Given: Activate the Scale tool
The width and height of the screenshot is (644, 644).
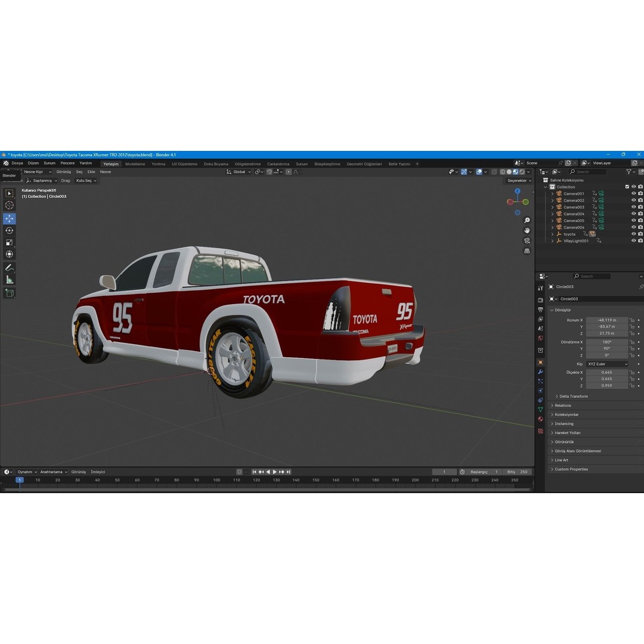Looking at the screenshot, I should (10, 242).
